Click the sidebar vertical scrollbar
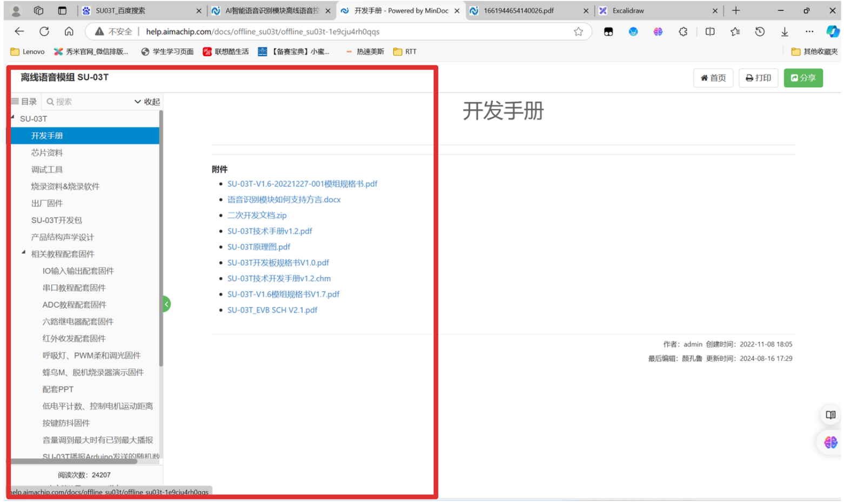844x504 pixels. click(161, 238)
